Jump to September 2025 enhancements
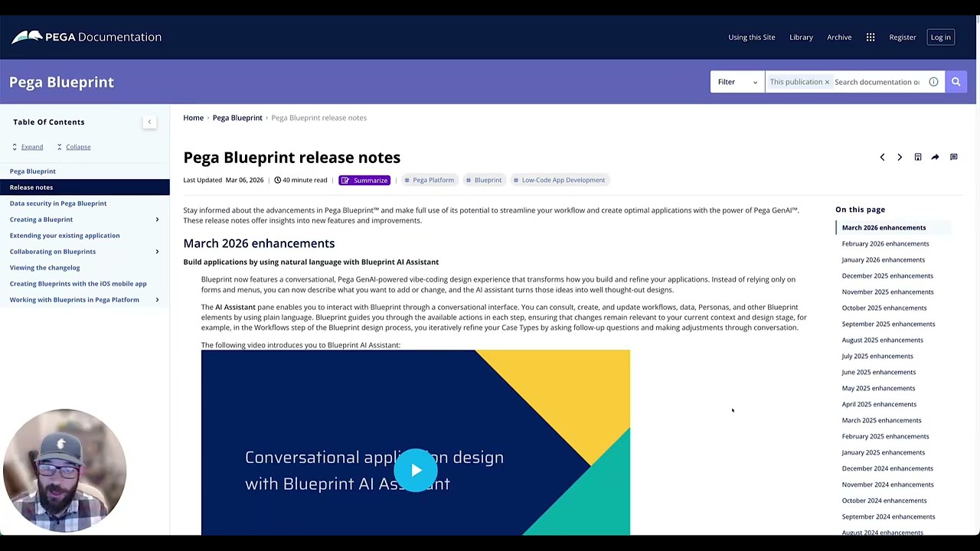 888,324
